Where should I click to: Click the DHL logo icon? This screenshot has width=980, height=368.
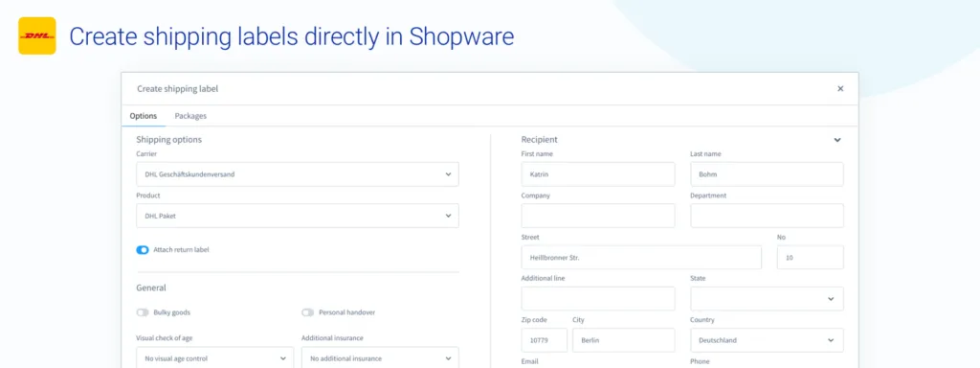pos(37,35)
